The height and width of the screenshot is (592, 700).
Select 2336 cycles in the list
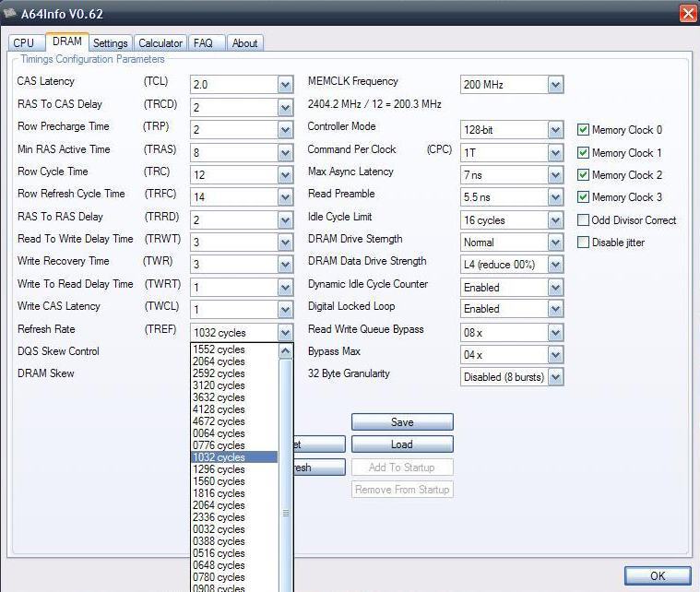point(234,517)
